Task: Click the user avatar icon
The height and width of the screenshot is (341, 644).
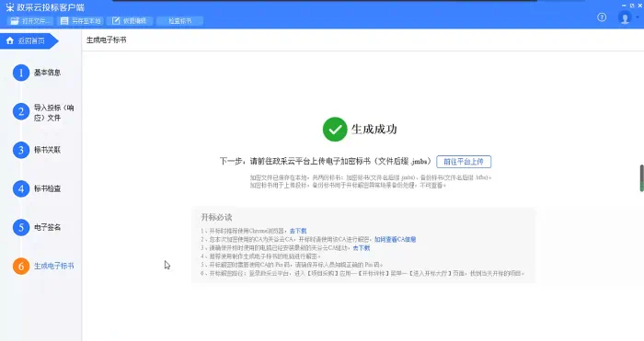Action: (x=625, y=17)
